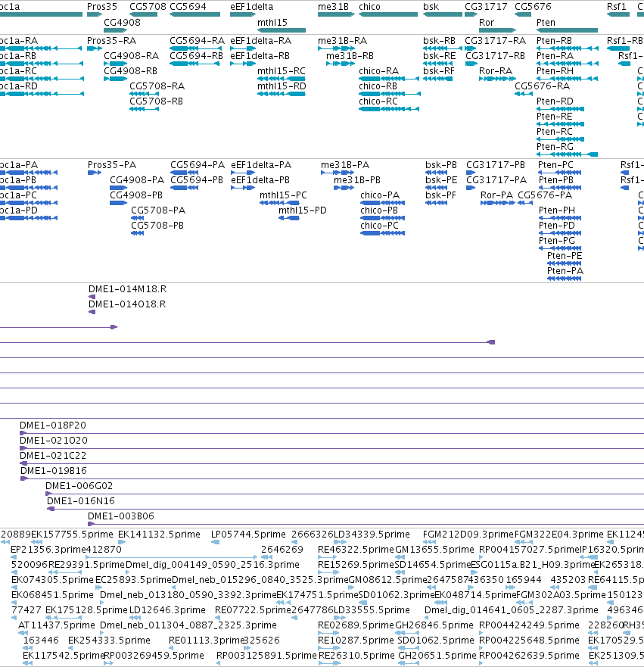Click the RE46322.5prime EST label
The height and width of the screenshot is (667, 644).
click(x=356, y=550)
